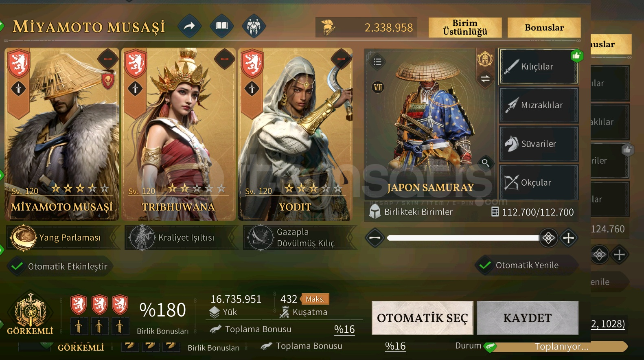644x360 pixels.
Task: Click the troop amount slider track
Action: (x=463, y=238)
